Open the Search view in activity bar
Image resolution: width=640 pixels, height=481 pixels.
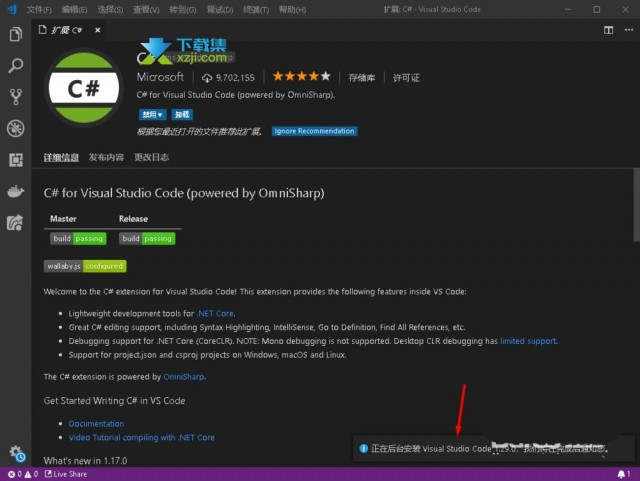point(16,65)
